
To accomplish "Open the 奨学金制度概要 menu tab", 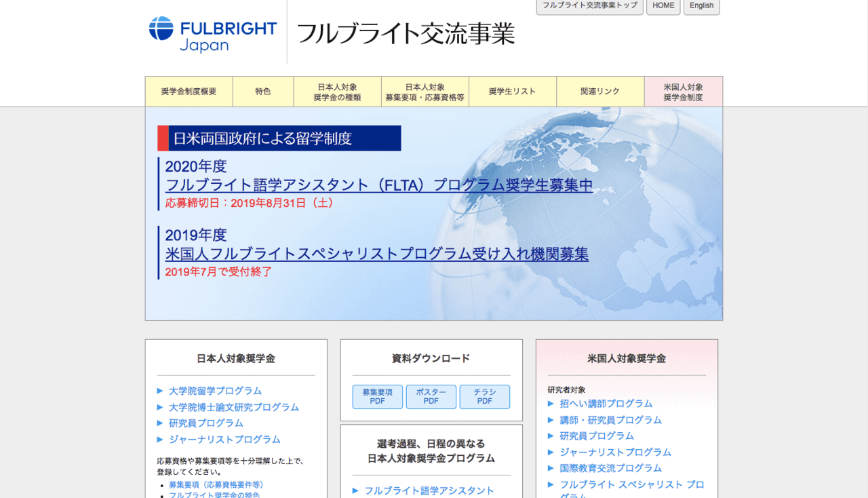I will [189, 92].
